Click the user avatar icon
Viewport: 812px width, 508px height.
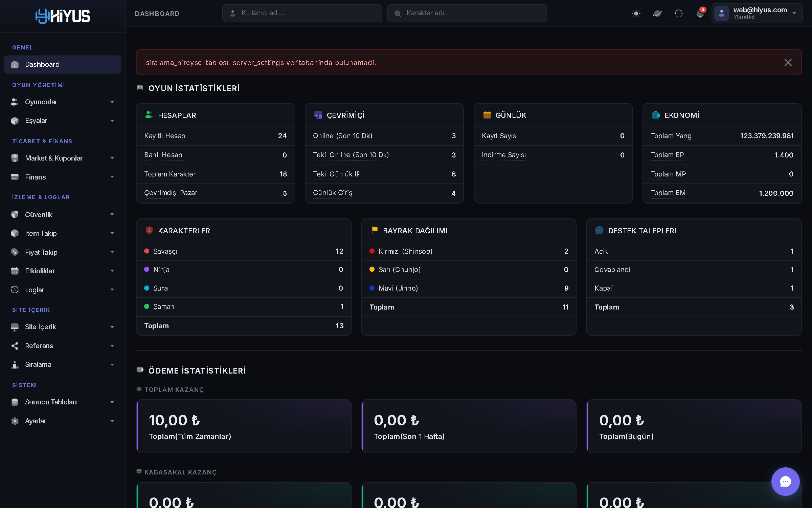click(x=721, y=13)
